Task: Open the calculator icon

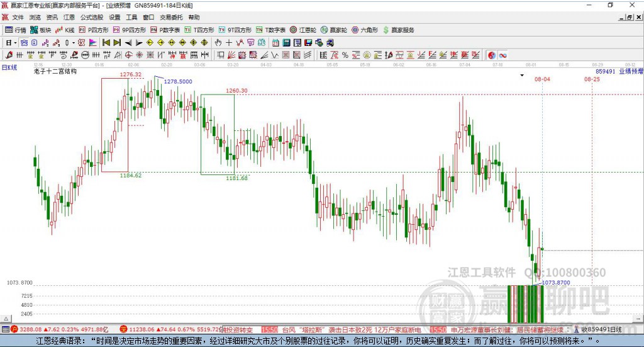Action: pos(287,43)
